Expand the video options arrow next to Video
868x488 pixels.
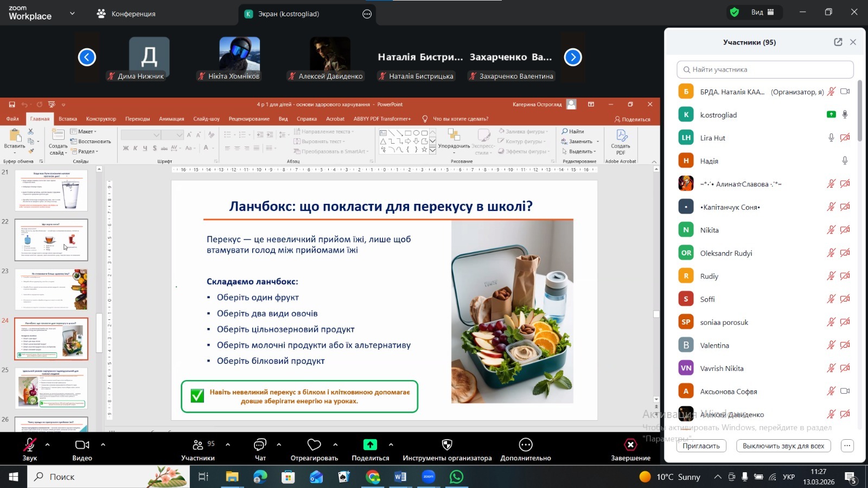pos(103,445)
